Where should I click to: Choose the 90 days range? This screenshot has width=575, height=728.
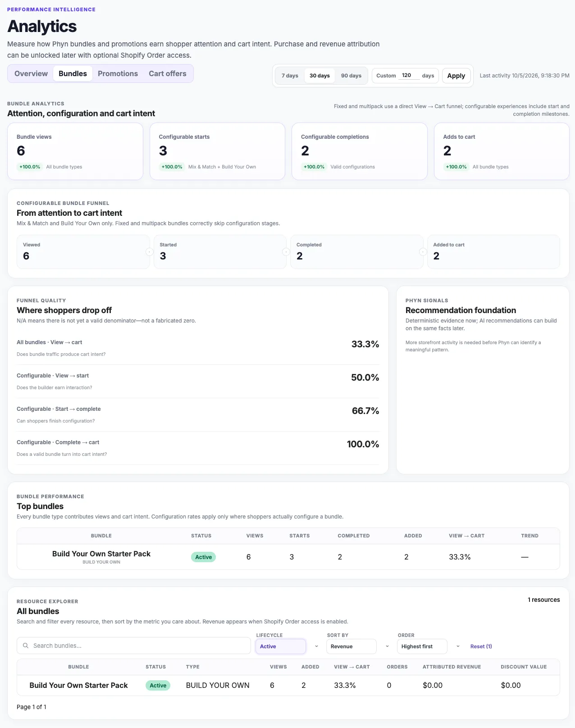351,76
